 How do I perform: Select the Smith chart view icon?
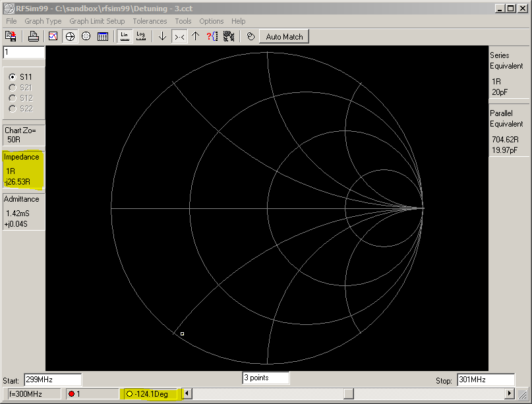click(70, 36)
